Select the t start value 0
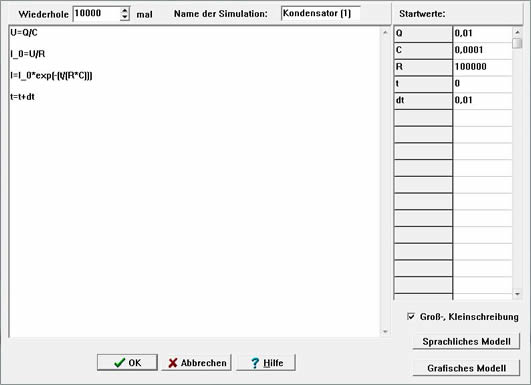The height and width of the screenshot is (385, 531). [483, 84]
